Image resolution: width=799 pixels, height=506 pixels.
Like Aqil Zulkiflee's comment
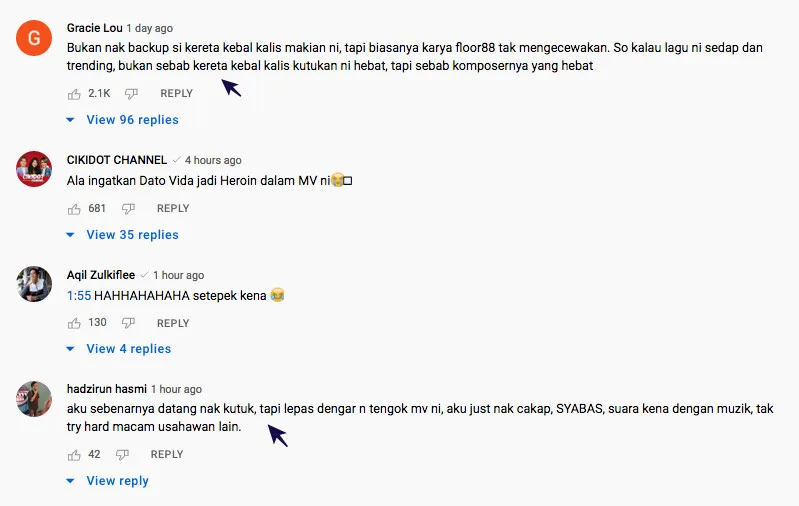pos(74,323)
